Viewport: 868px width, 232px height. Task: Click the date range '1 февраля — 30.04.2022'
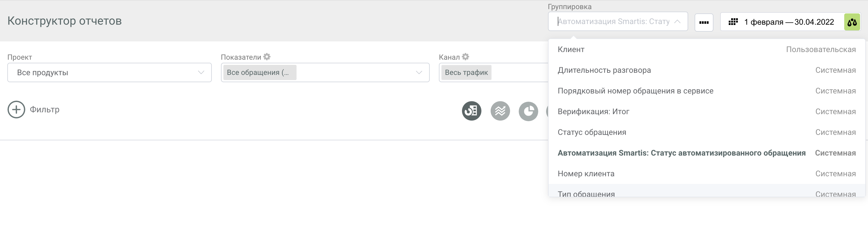pyautogui.click(x=788, y=22)
